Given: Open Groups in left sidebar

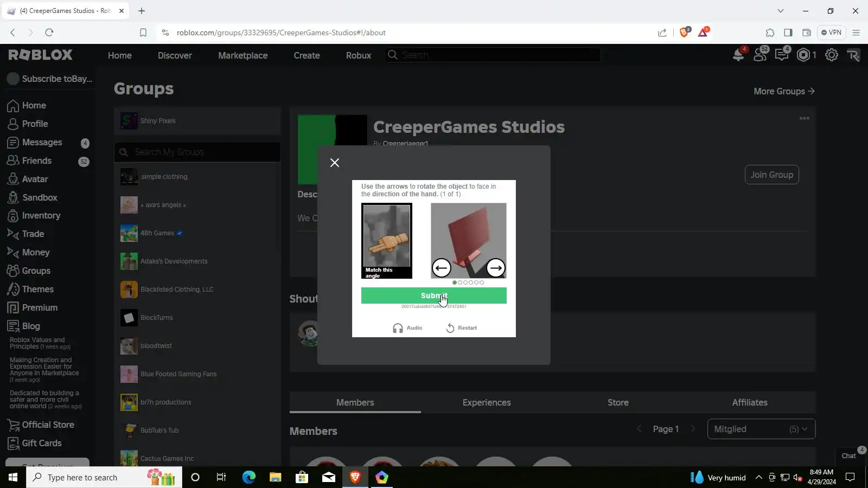Looking at the screenshot, I should [29, 271].
